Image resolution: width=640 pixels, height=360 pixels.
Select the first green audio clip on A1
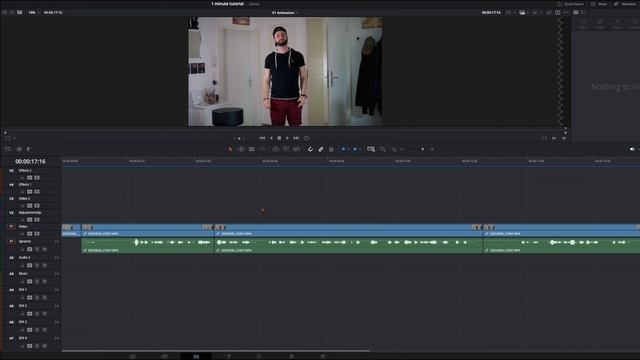148,245
